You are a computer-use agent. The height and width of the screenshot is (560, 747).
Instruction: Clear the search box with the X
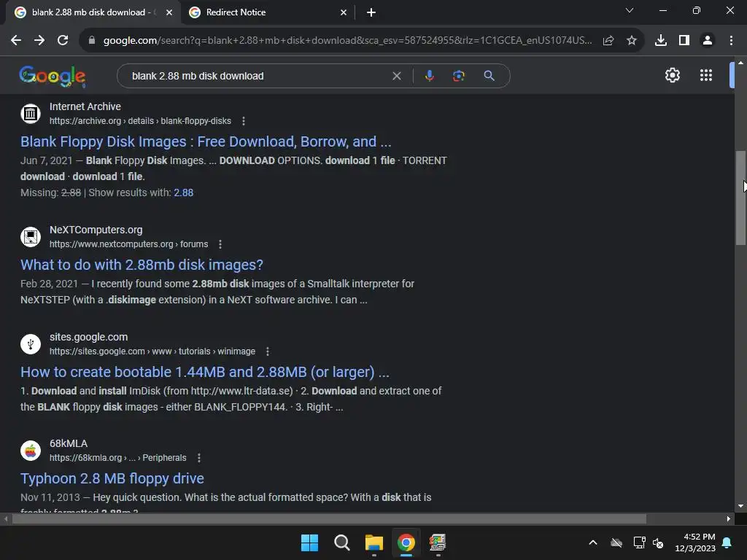click(396, 76)
